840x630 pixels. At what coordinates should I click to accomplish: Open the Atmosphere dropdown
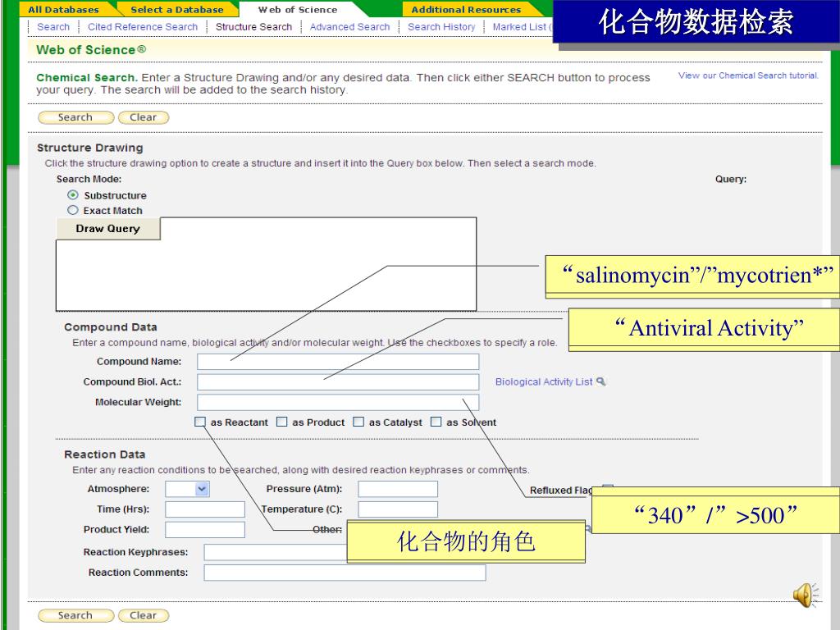(188, 489)
